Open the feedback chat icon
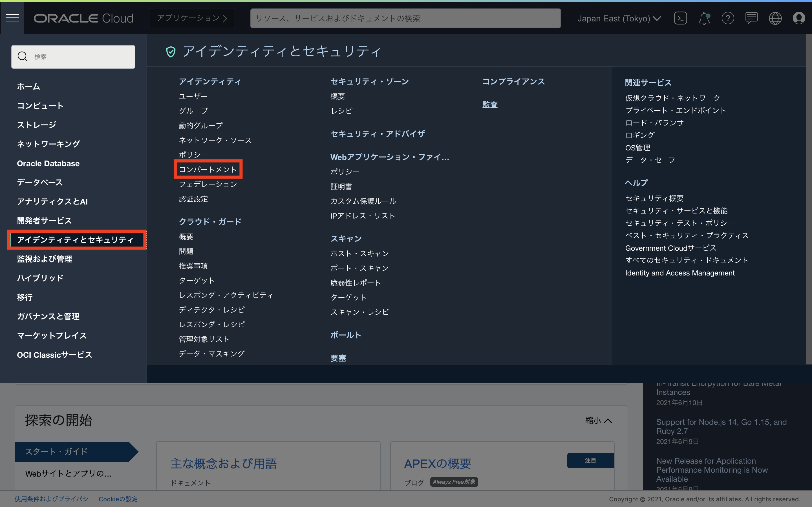 (752, 18)
